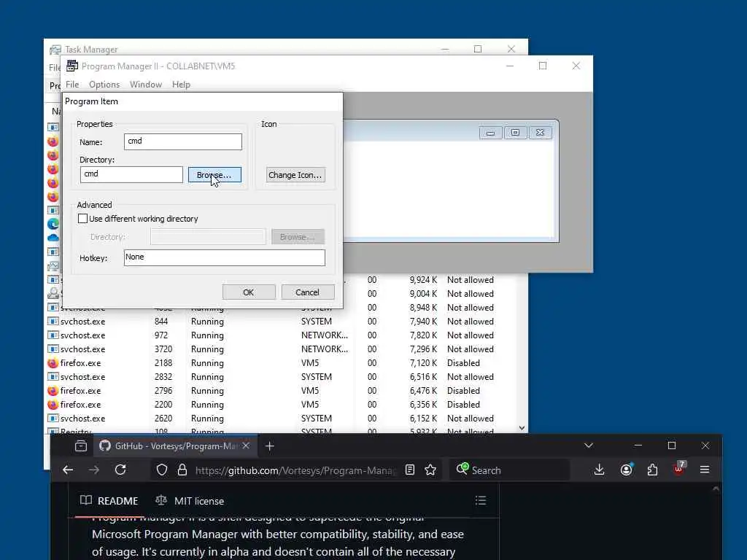Click the 9,924 K memory value
Image resolution: width=747 pixels, height=560 pixels.
423,280
